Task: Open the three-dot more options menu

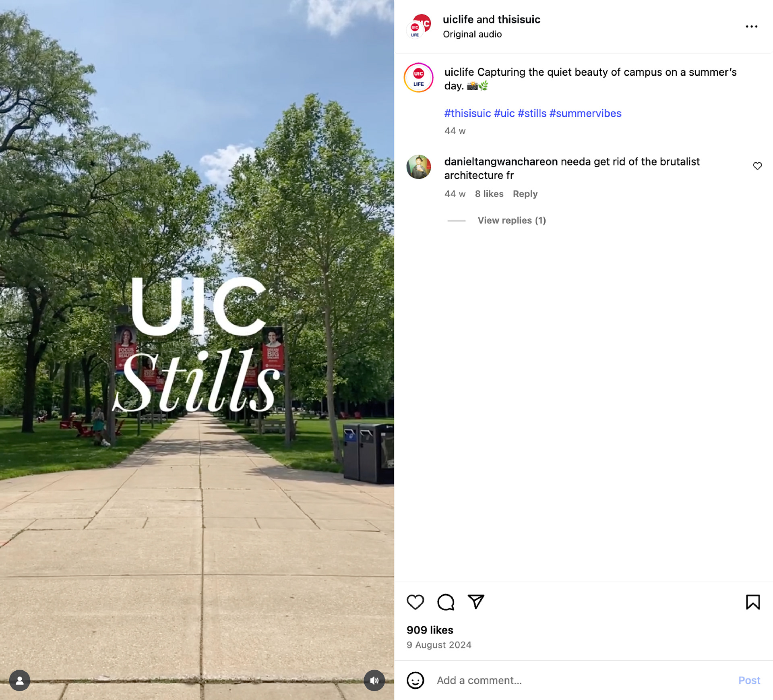Action: (751, 27)
